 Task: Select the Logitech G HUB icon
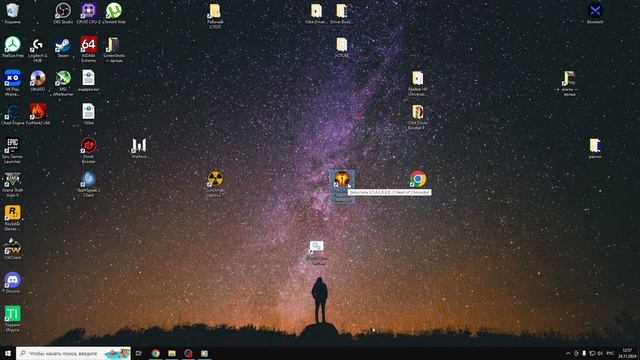pyautogui.click(x=38, y=49)
